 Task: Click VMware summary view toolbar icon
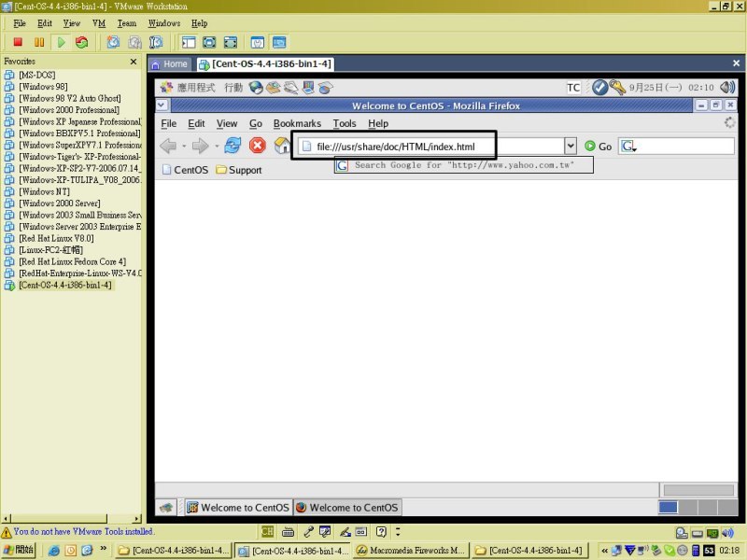(258, 42)
